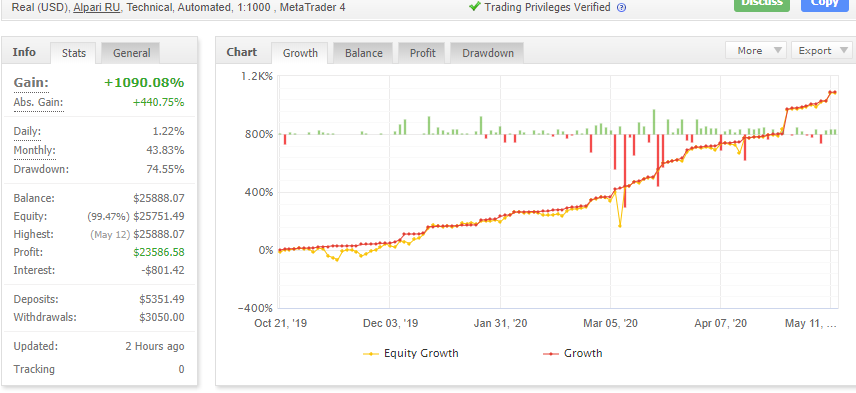
Task: Switch to the Stats tab
Action: (x=74, y=53)
